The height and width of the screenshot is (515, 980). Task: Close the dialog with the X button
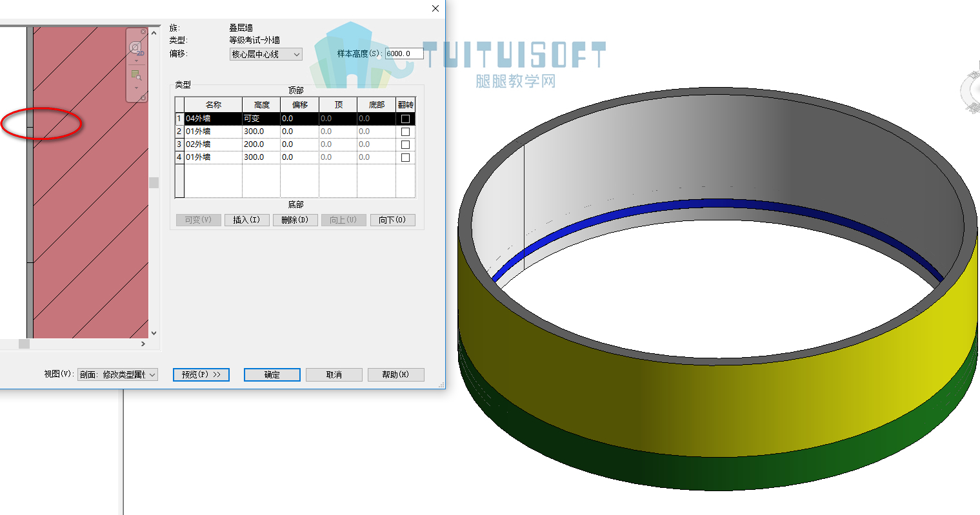tap(435, 8)
